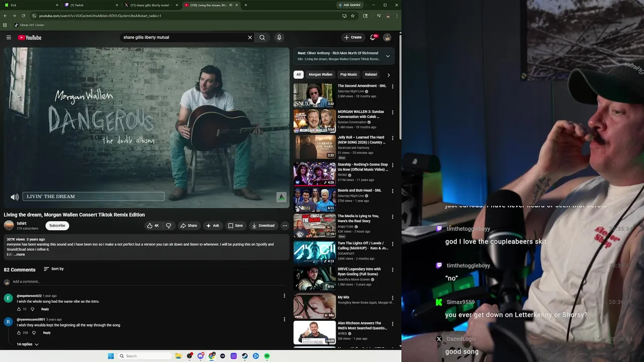
Task: Open the tshirt channel avatar
Action: click(9, 226)
